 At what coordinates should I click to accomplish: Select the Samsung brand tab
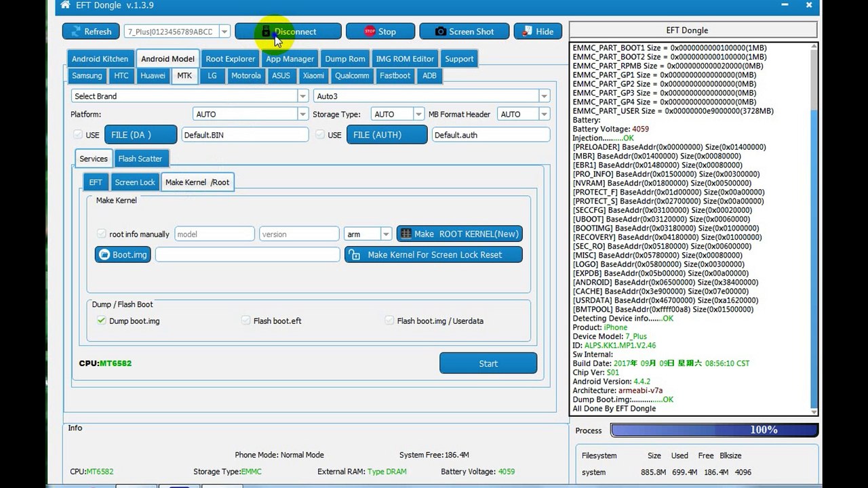[87, 76]
